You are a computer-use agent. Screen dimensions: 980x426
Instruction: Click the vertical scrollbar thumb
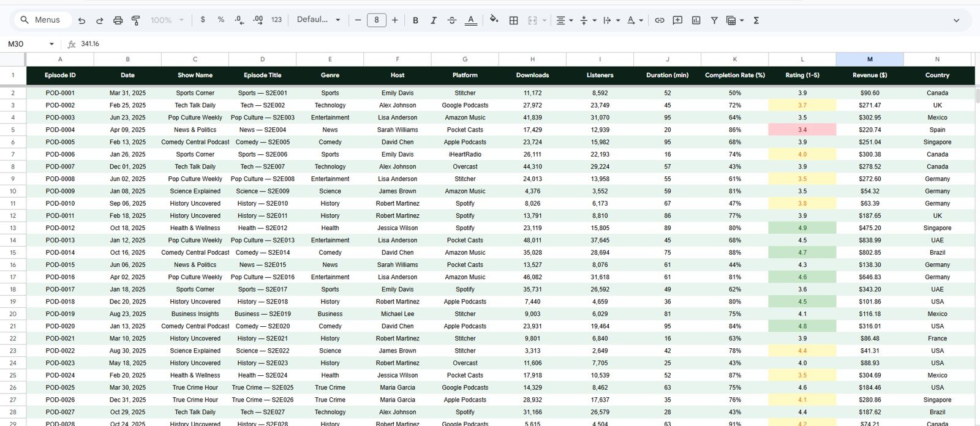(978, 96)
